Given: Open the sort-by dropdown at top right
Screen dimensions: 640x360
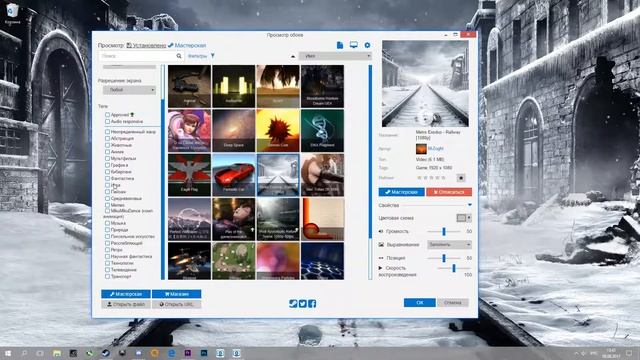Looking at the screenshot, I should (x=335, y=56).
